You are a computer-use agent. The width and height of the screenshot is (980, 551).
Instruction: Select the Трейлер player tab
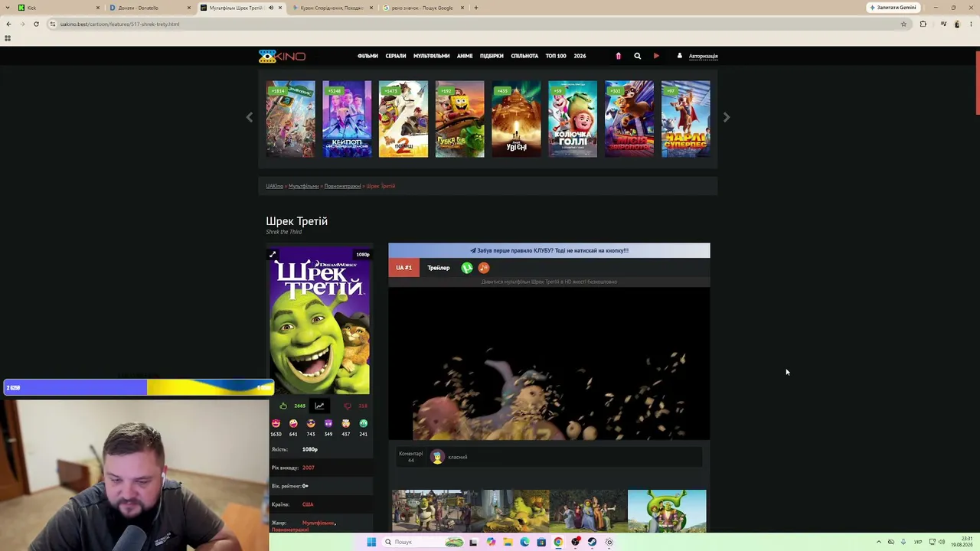[x=439, y=268]
